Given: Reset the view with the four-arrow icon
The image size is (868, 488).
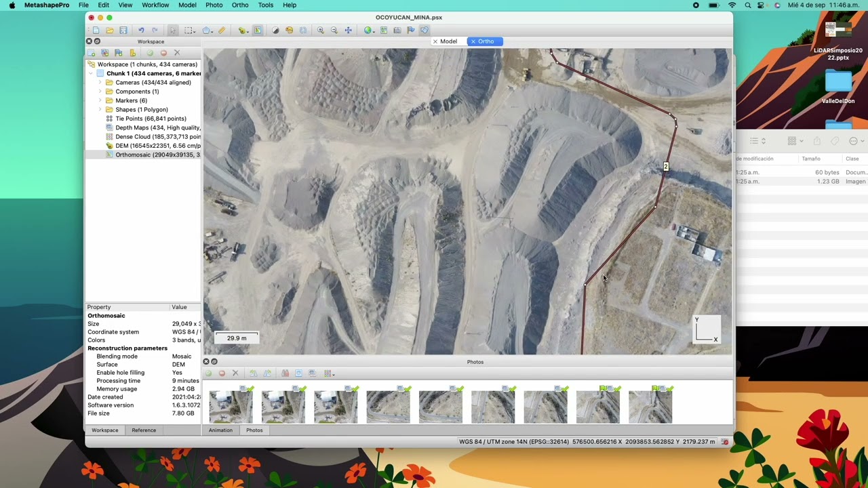Looking at the screenshot, I should point(349,30).
